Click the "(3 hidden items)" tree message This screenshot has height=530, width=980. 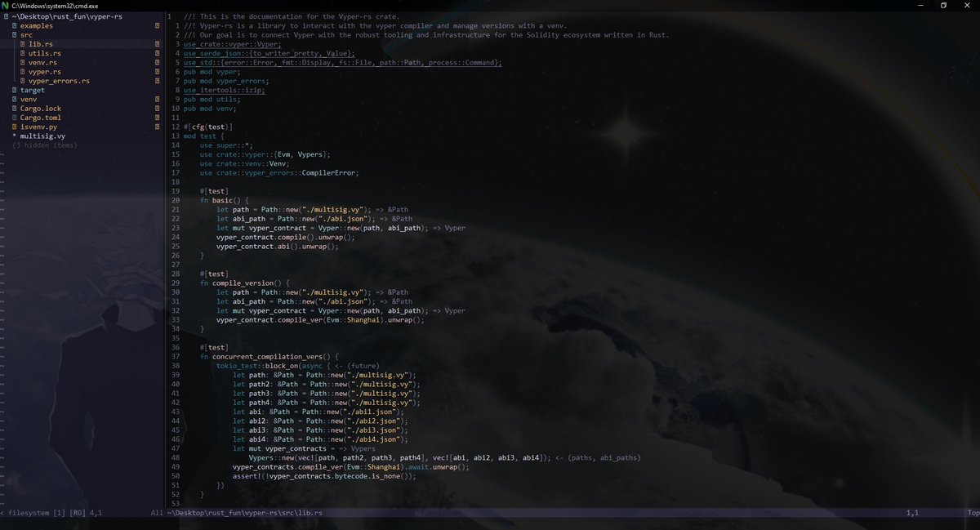45,145
